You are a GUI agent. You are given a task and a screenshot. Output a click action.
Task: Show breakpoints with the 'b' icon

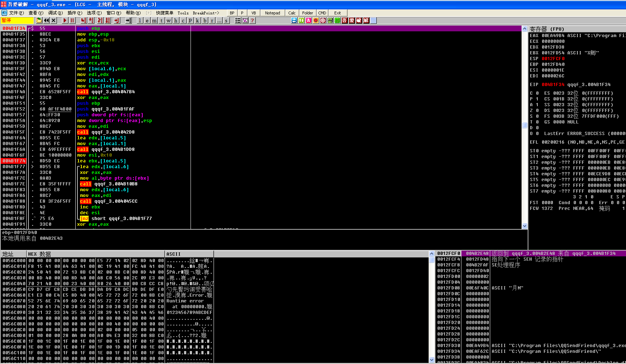(x=205, y=21)
